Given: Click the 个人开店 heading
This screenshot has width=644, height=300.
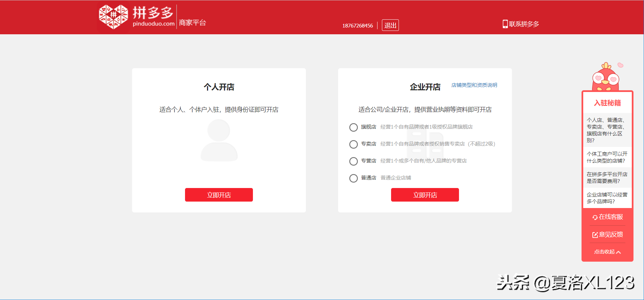Looking at the screenshot, I should [219, 87].
